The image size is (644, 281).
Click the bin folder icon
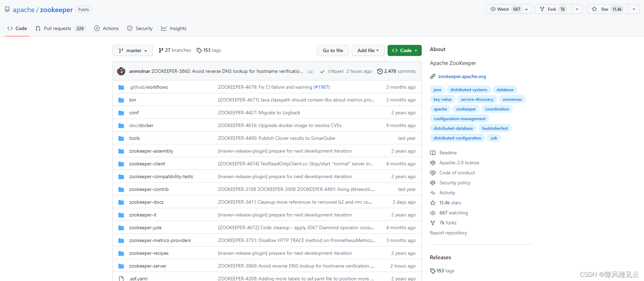121,100
